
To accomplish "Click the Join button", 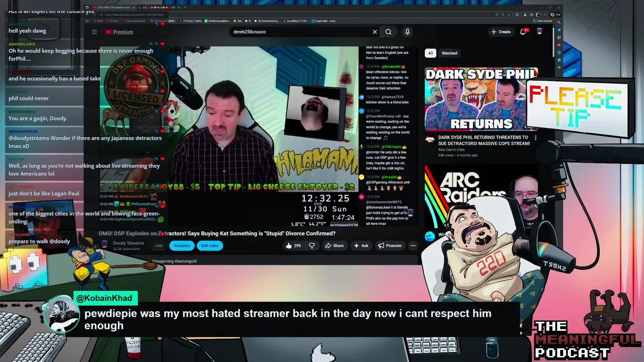I will click(x=159, y=245).
